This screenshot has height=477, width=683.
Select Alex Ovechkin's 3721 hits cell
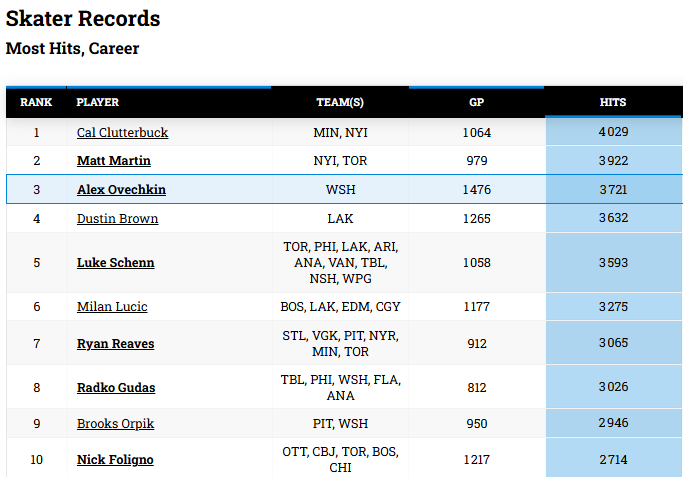click(x=614, y=189)
